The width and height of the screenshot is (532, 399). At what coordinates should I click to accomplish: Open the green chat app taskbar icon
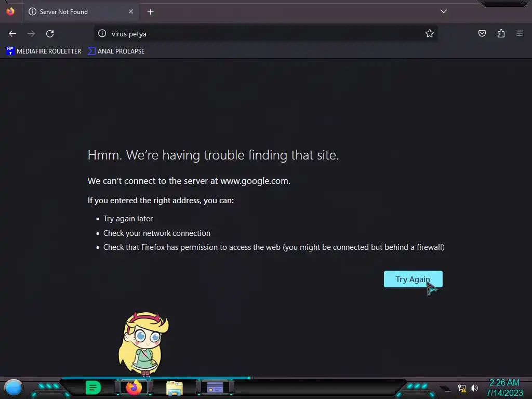click(x=94, y=388)
